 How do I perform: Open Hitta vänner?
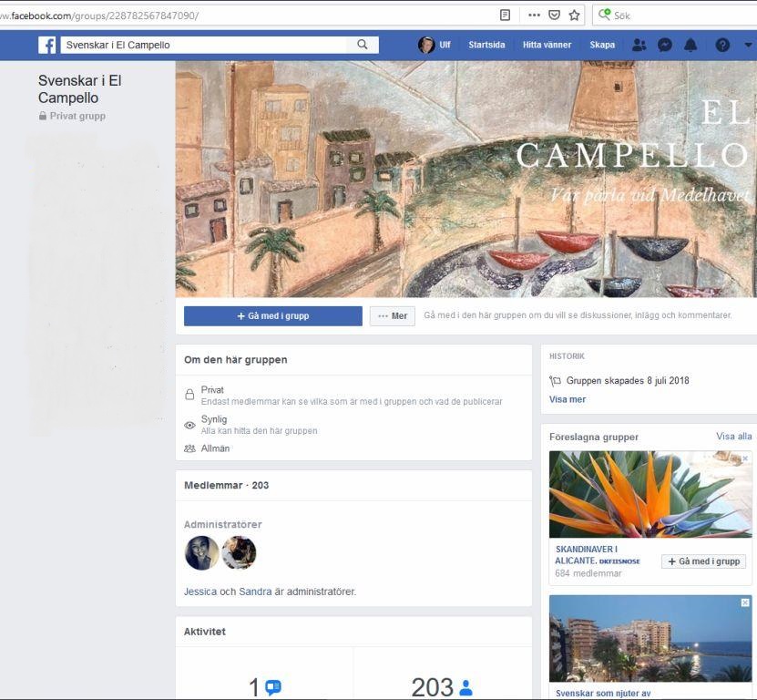(x=547, y=45)
